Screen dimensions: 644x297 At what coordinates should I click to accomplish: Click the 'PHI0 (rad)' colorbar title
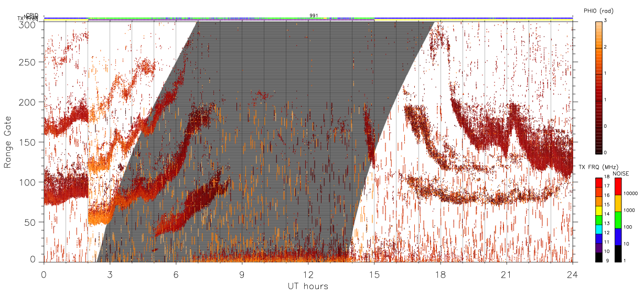click(598, 10)
